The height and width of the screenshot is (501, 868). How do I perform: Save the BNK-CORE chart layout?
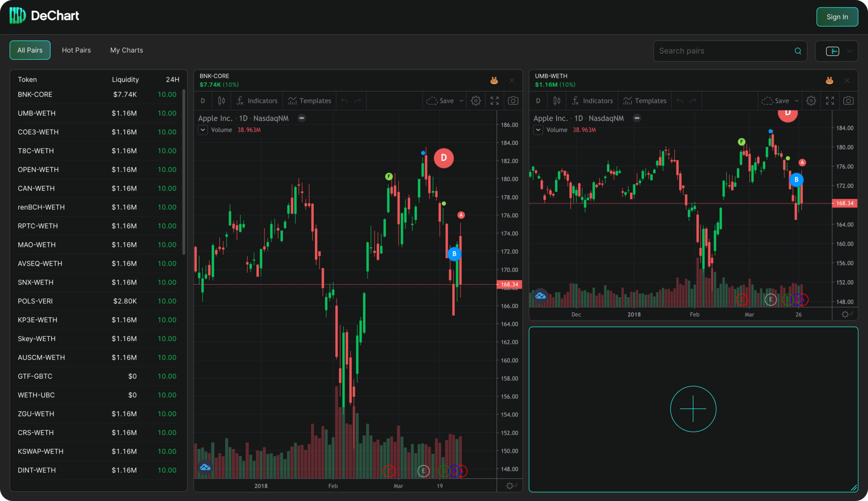coord(440,101)
